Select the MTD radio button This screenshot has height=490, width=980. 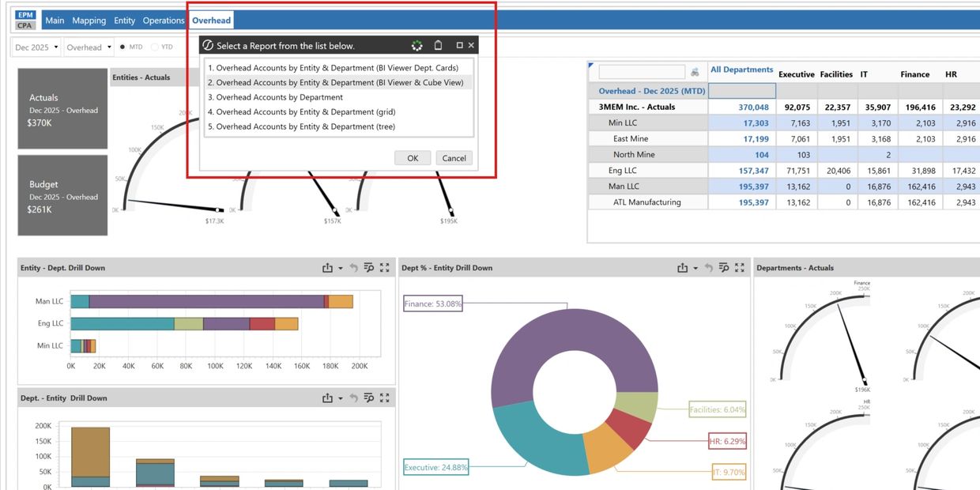[x=122, y=47]
